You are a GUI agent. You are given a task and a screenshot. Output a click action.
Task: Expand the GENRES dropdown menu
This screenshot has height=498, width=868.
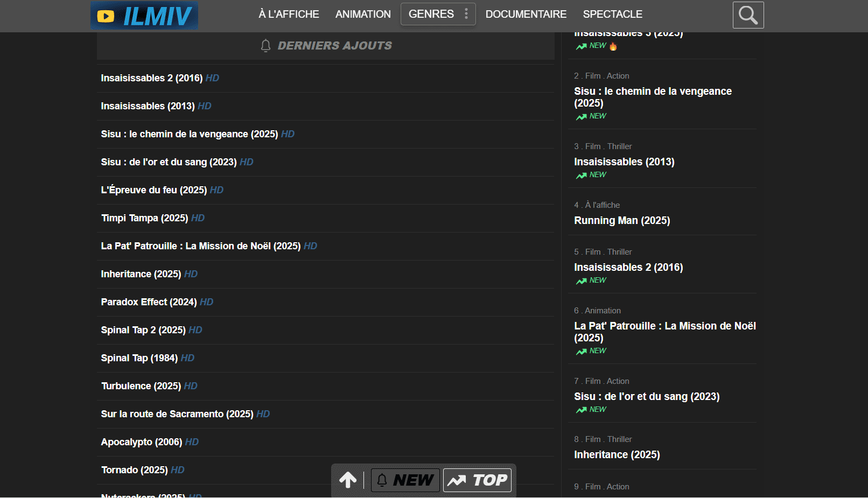[x=431, y=14]
